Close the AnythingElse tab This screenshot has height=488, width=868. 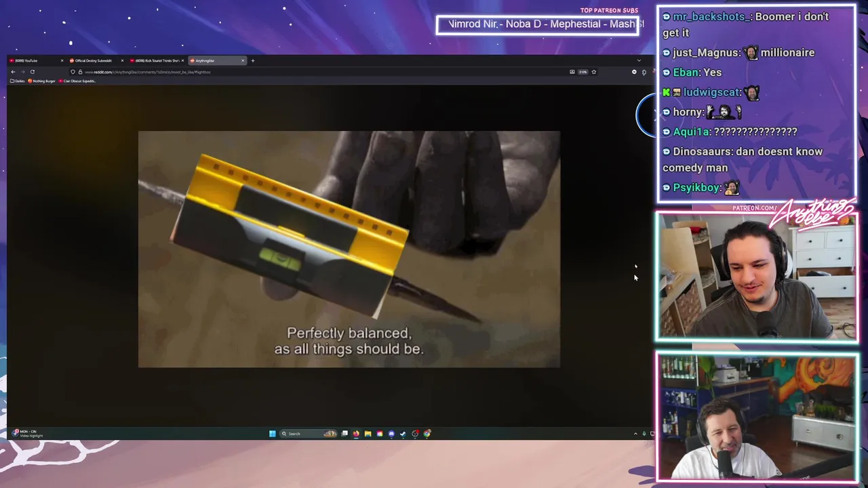(243, 60)
